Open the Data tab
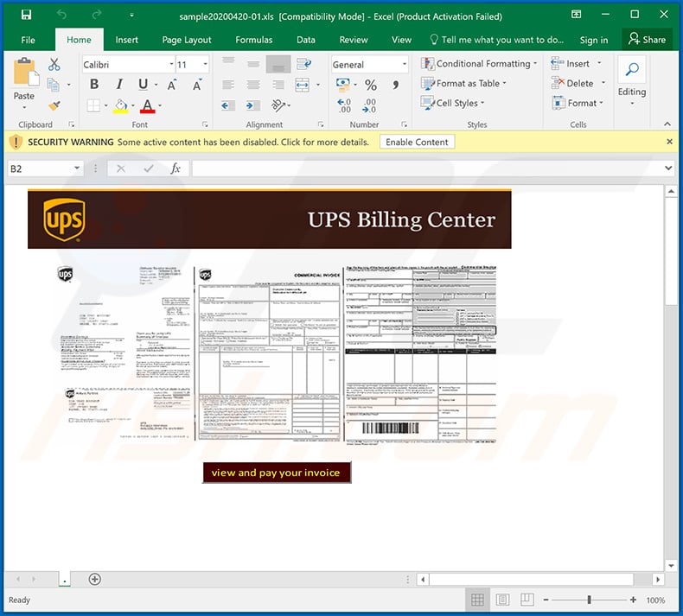 (x=306, y=40)
